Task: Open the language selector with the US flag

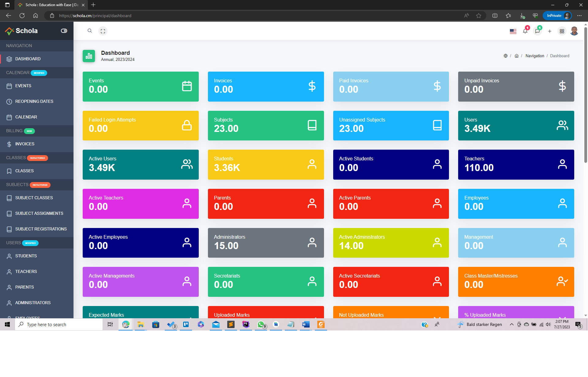Action: coord(513,31)
